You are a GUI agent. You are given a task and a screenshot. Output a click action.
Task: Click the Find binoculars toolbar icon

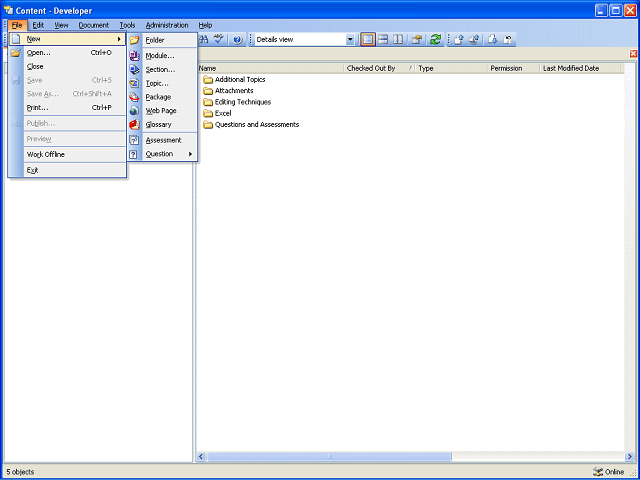click(204, 40)
